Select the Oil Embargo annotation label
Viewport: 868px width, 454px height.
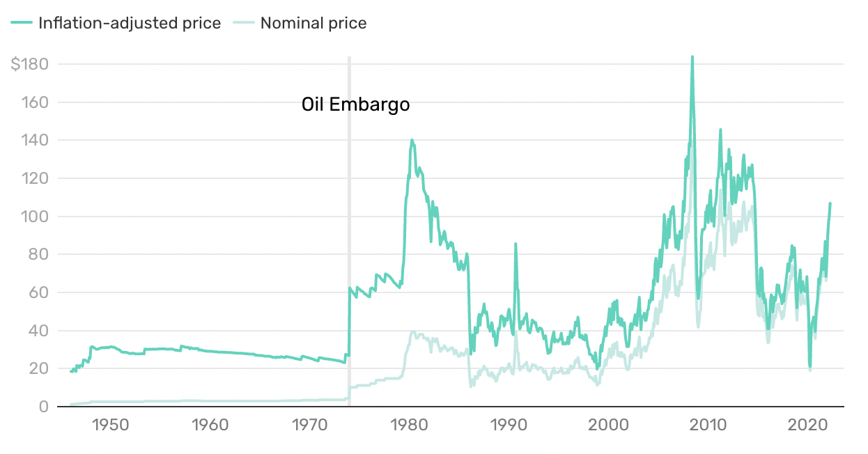355,105
